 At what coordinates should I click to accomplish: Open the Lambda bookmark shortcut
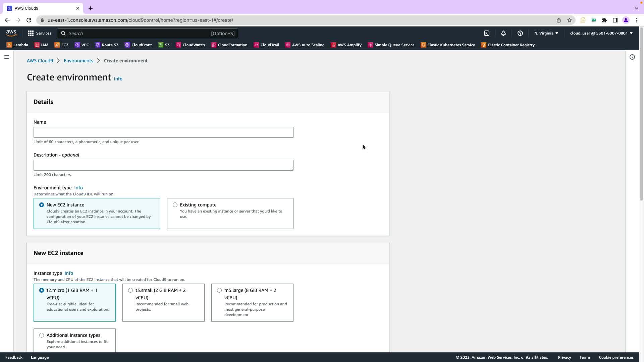coord(17,45)
